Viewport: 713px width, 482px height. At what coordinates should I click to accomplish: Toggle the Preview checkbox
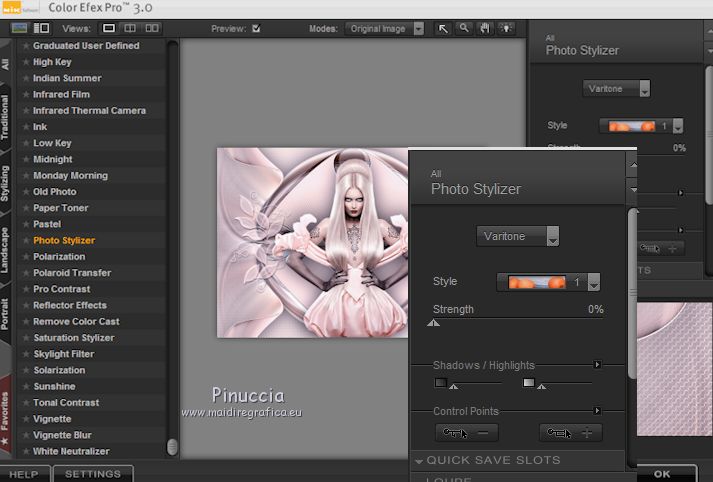pos(256,29)
